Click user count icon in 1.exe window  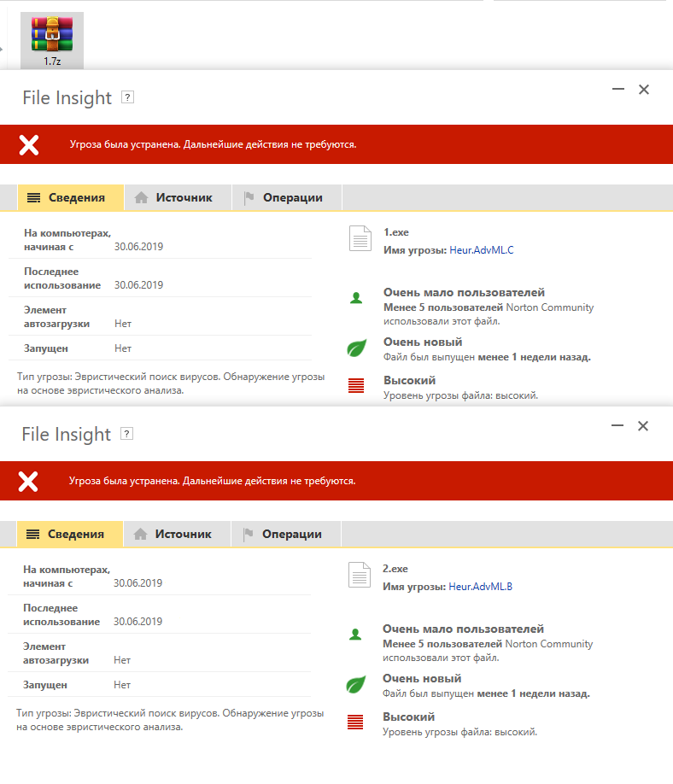[356, 299]
